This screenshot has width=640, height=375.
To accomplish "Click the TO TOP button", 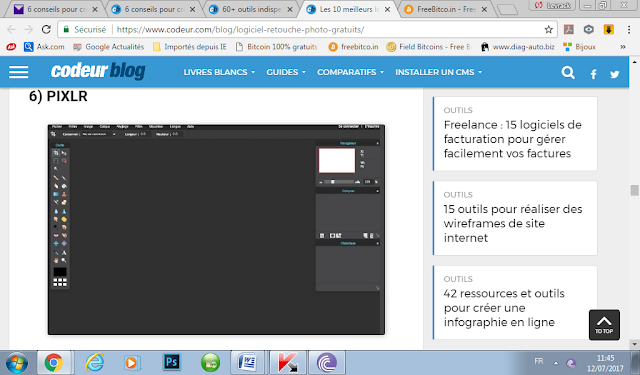I will pos(604,325).
